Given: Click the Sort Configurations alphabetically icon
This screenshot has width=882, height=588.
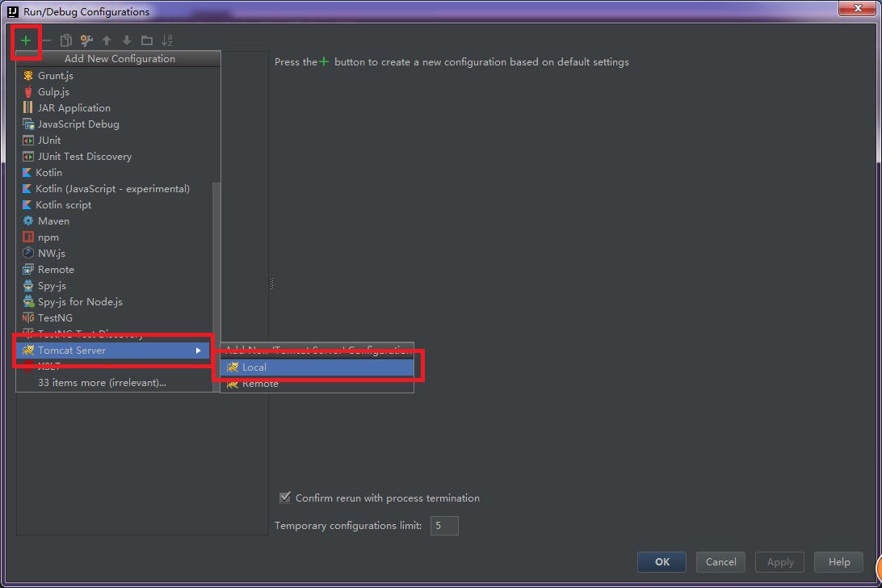Looking at the screenshot, I should 167,40.
